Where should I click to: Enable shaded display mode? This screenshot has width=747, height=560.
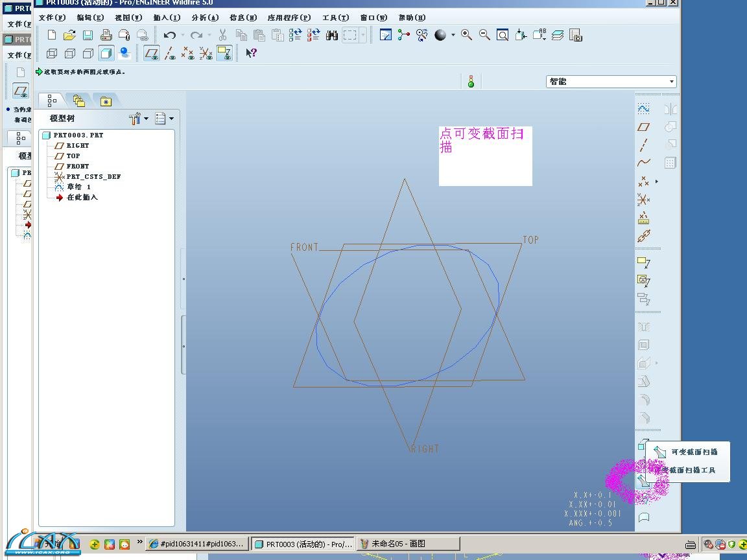pos(106,53)
